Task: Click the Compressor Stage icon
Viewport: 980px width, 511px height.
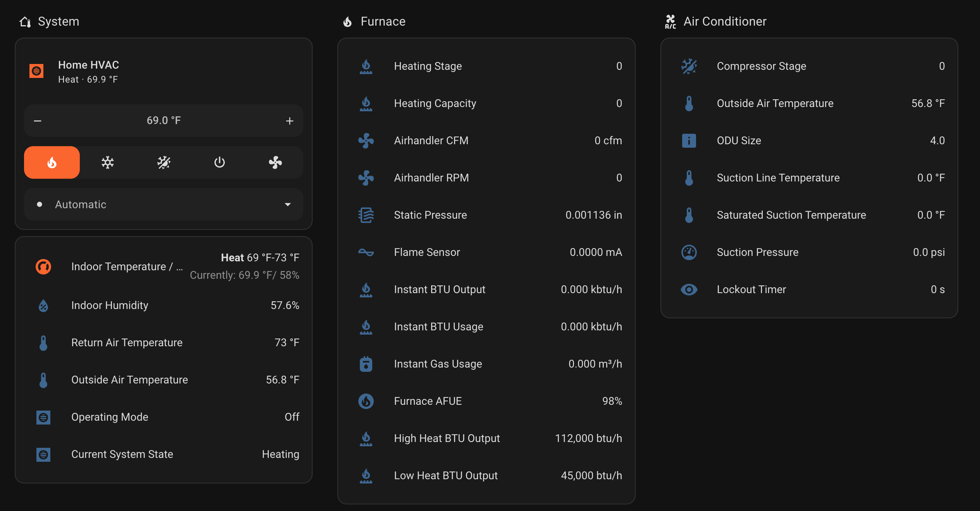Action: pos(689,66)
